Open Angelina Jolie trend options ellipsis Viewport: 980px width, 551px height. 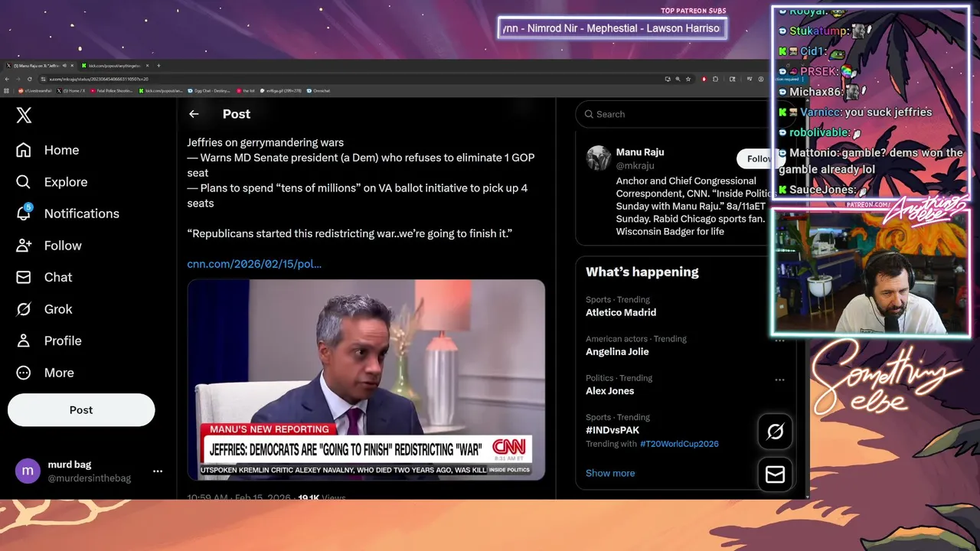pos(779,340)
